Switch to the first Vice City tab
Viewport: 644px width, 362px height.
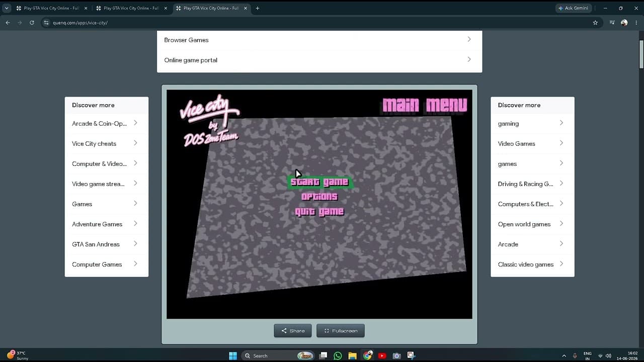click(51, 8)
